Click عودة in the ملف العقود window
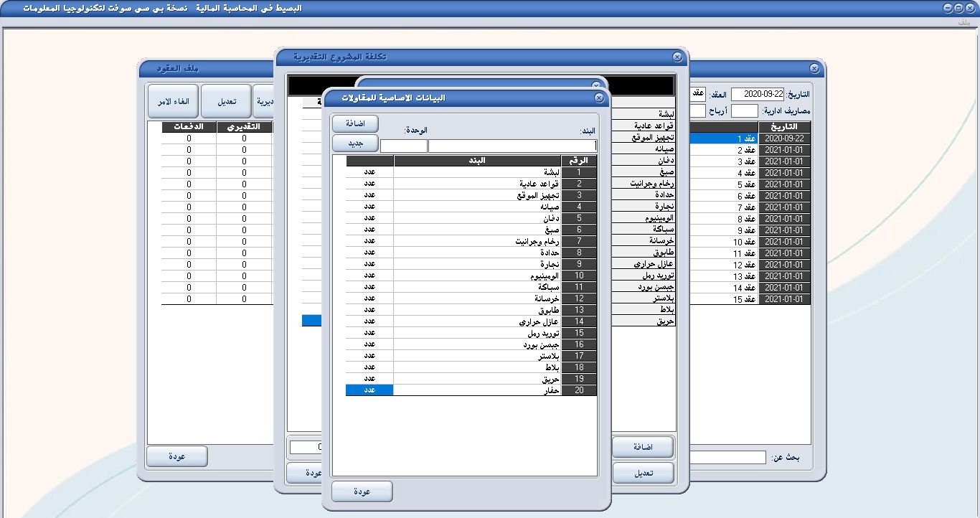The image size is (980, 518). pyautogui.click(x=176, y=456)
